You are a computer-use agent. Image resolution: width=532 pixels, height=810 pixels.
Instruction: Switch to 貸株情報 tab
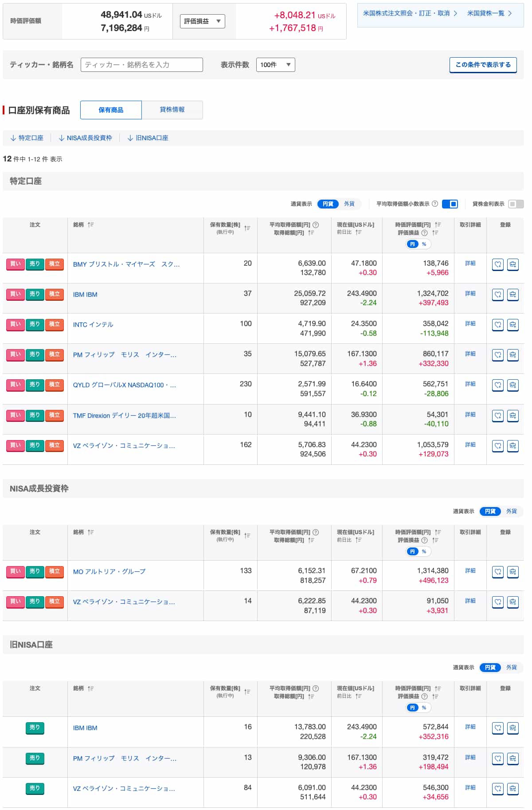[172, 110]
